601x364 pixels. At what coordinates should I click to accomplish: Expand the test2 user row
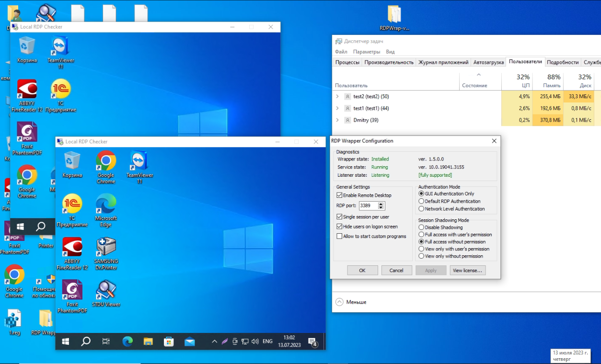[337, 96]
